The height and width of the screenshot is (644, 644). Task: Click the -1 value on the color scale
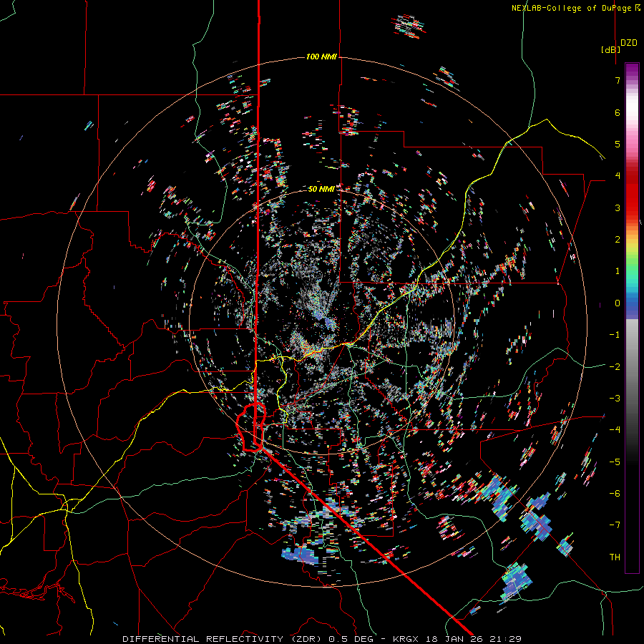(615, 335)
